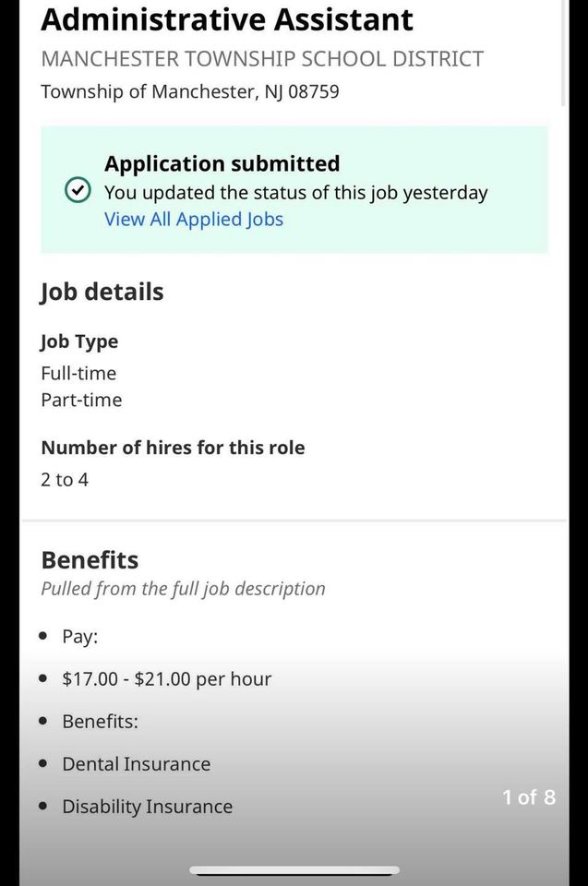This screenshot has height=886, width=588.
Task: Tap the Number of hires label
Action: (173, 448)
